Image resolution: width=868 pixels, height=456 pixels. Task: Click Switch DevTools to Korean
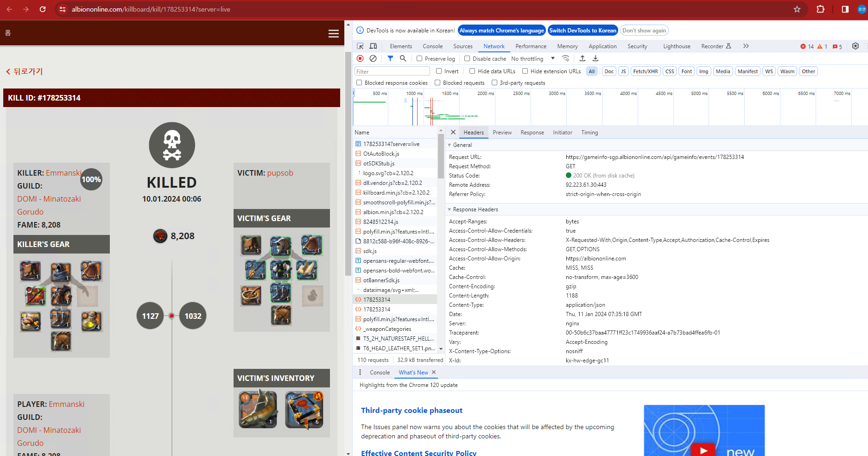[583, 31]
